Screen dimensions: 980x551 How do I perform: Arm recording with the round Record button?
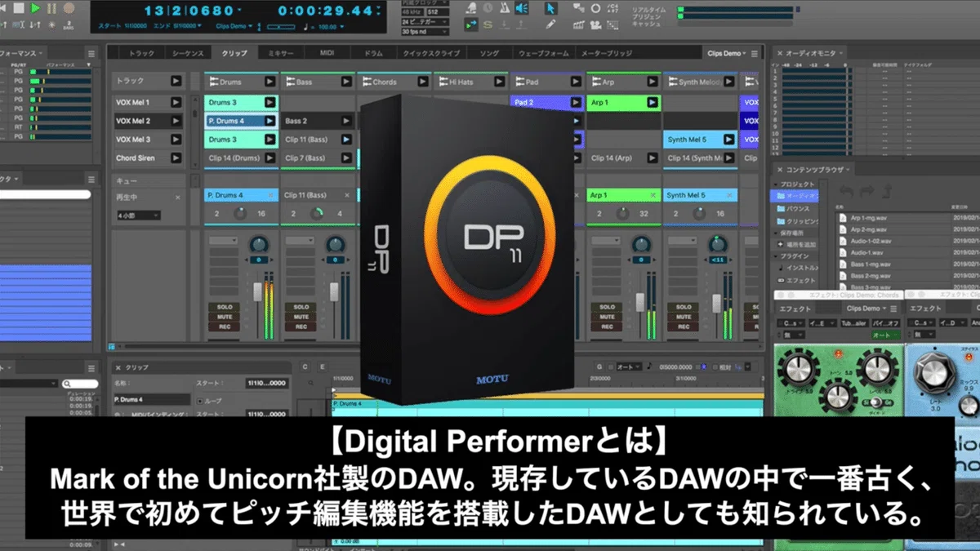pyautogui.click(x=69, y=9)
